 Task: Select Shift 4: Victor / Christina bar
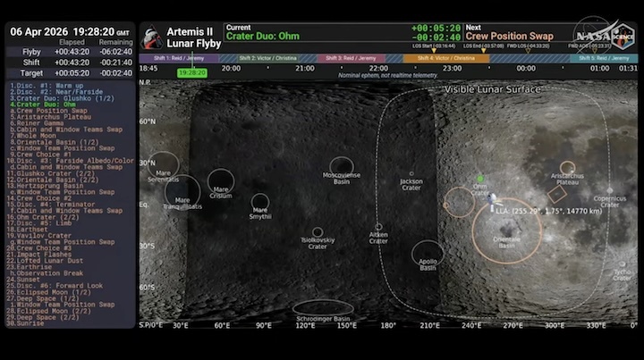pos(446,58)
